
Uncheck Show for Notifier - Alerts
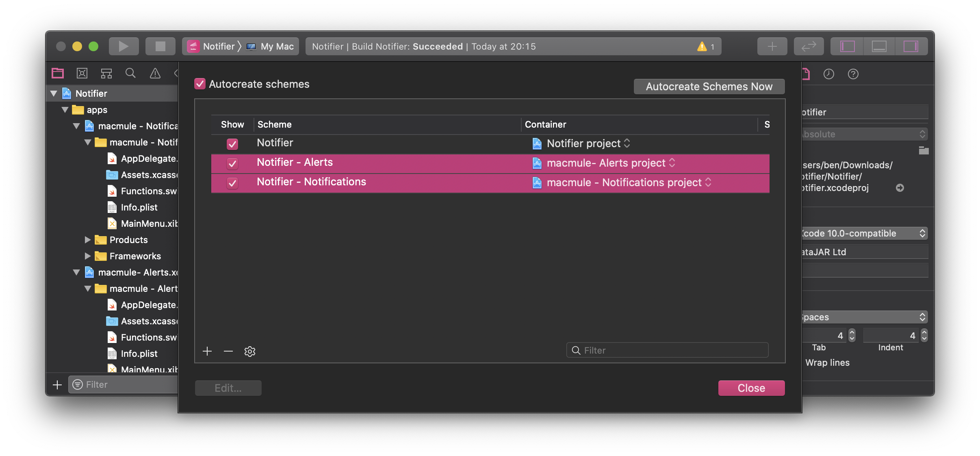pyautogui.click(x=232, y=163)
